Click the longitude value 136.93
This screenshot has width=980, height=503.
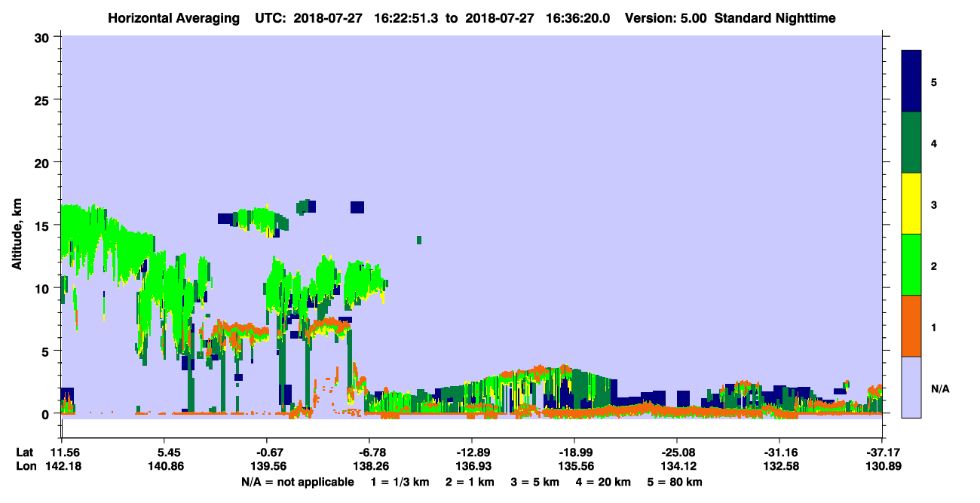[x=472, y=466]
